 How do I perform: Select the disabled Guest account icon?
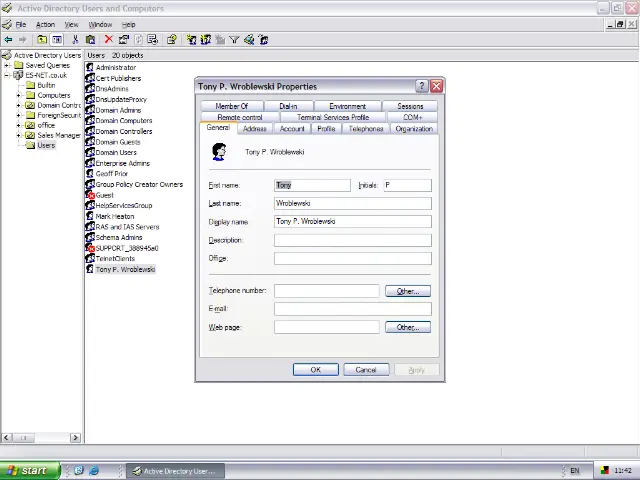pos(90,195)
